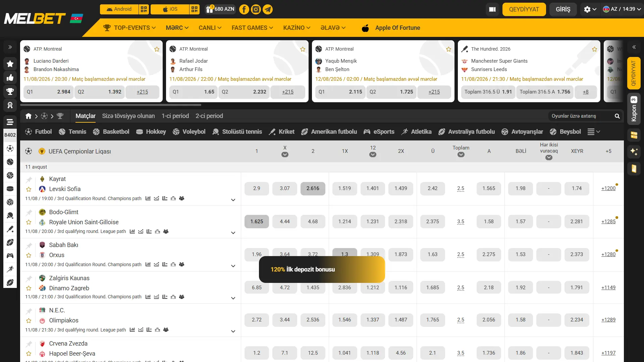Favorite the Bodo-Glimt vs Royale Union match

tap(29, 222)
